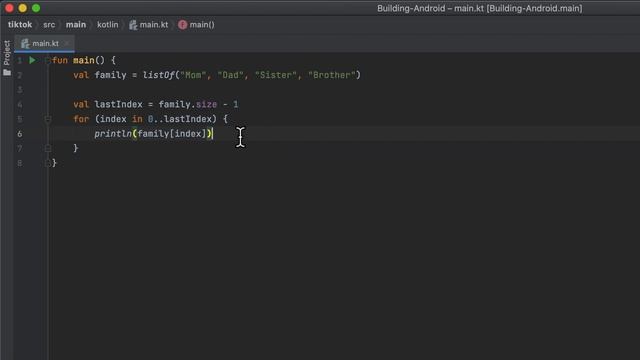Click kotlin in the navigation breadcrumb

click(107, 24)
